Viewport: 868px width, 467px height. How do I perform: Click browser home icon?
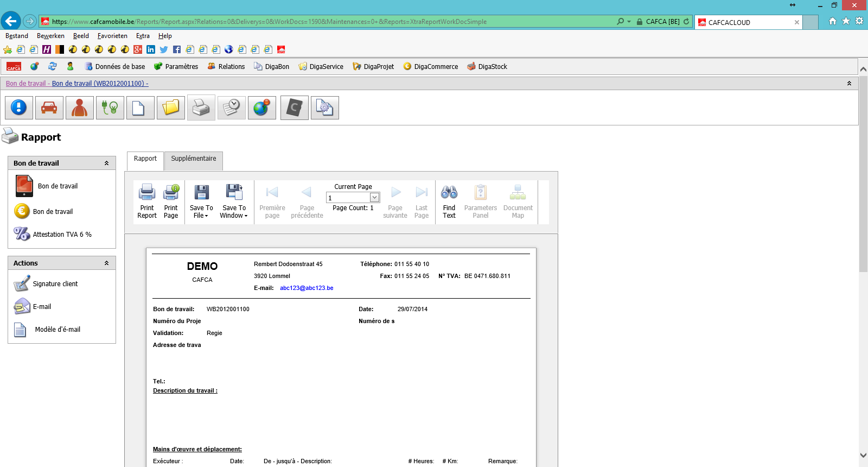pos(833,21)
